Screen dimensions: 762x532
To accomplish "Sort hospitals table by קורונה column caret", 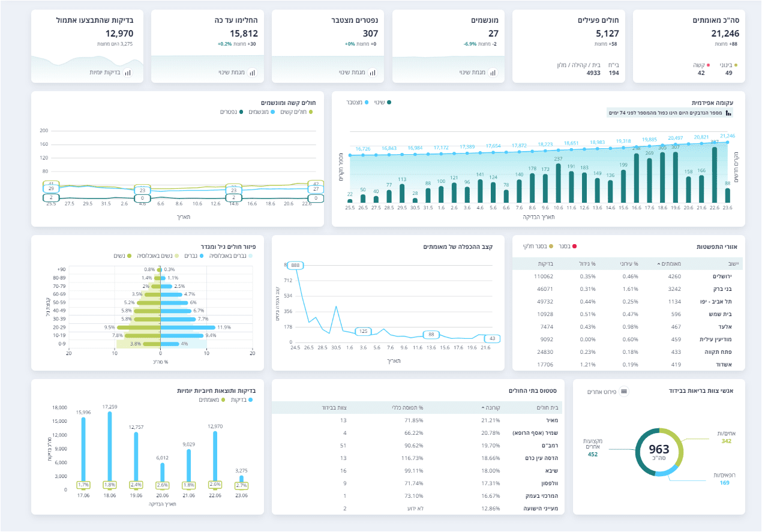I will (484, 408).
